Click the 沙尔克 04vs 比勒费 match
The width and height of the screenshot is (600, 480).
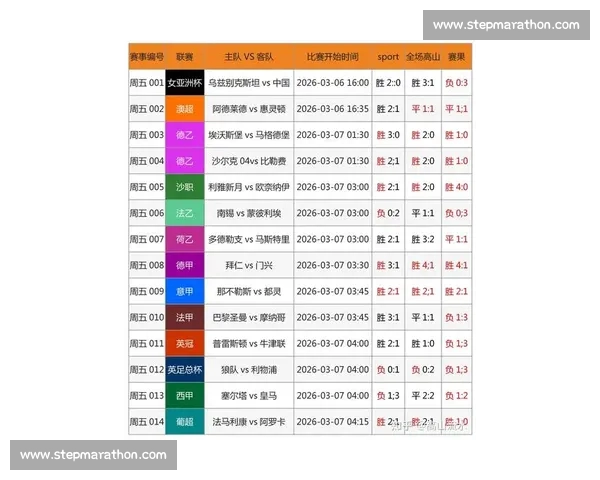[249, 161]
